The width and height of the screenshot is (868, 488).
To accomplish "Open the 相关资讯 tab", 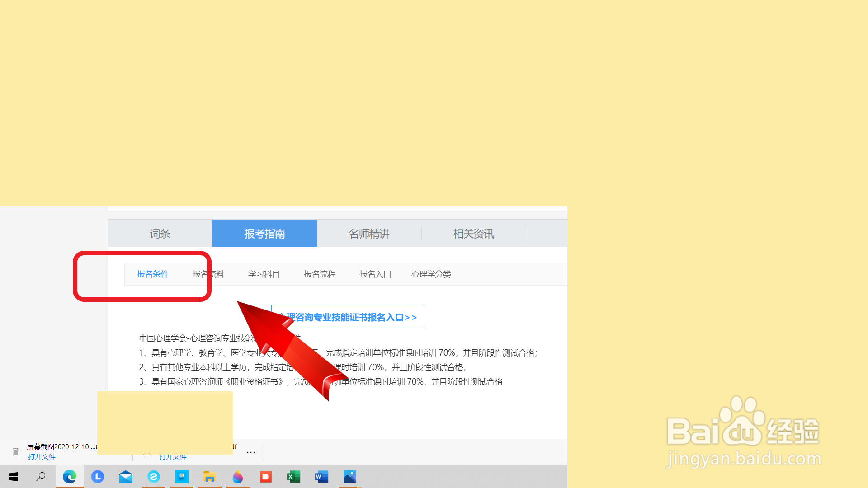I will click(473, 234).
